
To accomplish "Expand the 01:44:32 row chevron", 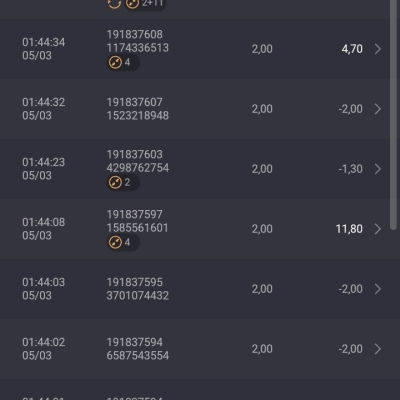I will coord(378,109).
